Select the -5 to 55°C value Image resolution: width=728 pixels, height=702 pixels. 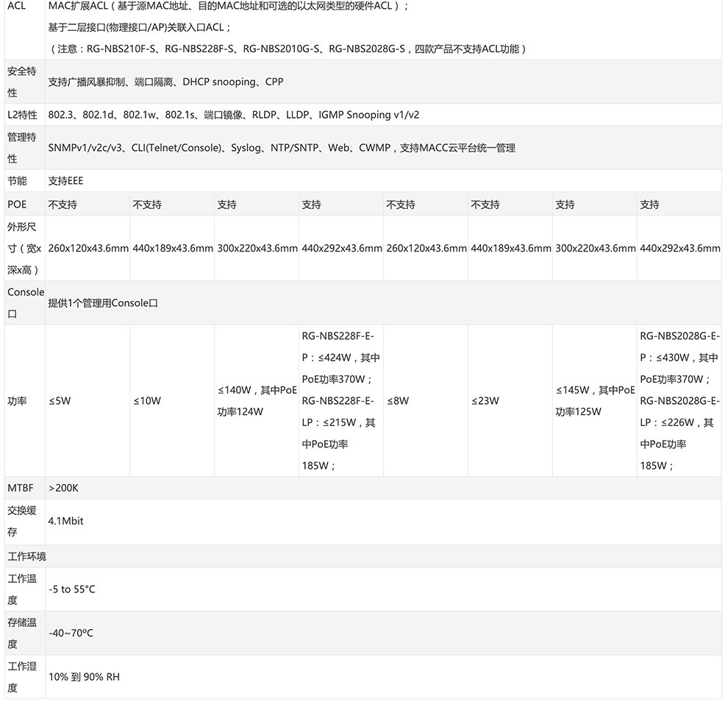(x=71, y=589)
